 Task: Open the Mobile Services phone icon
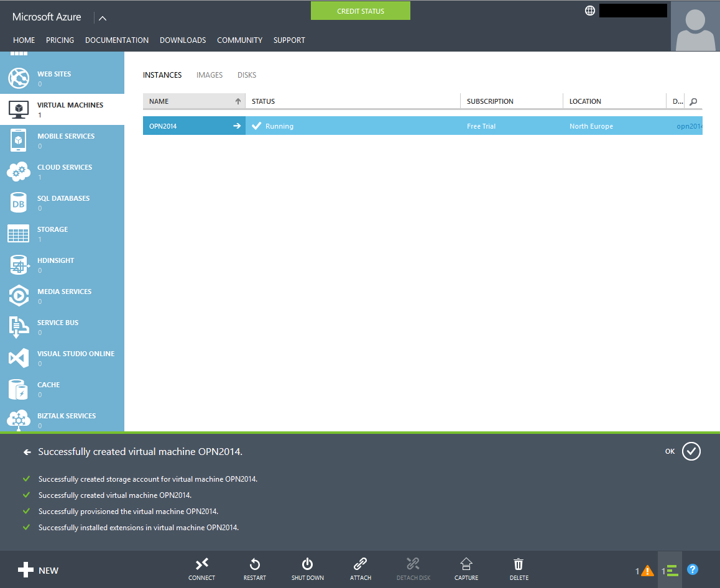(19, 140)
